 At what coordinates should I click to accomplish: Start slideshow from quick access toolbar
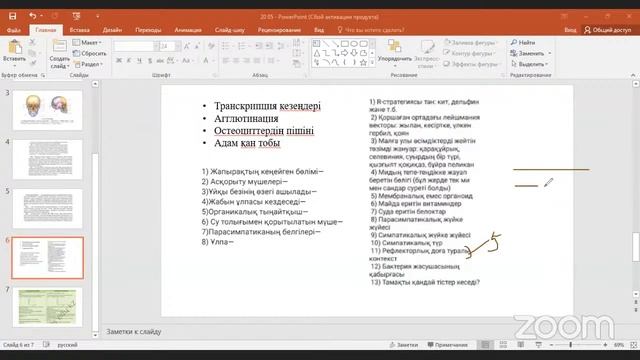click(76, 16)
